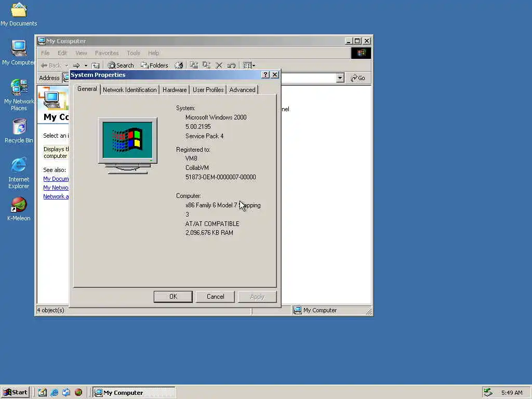Click the Delete toolbar icon
This screenshot has width=532, height=399.
coord(219,65)
